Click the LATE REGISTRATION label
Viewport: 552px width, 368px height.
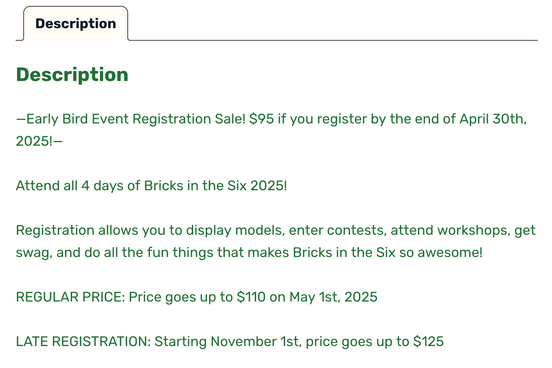tap(83, 342)
